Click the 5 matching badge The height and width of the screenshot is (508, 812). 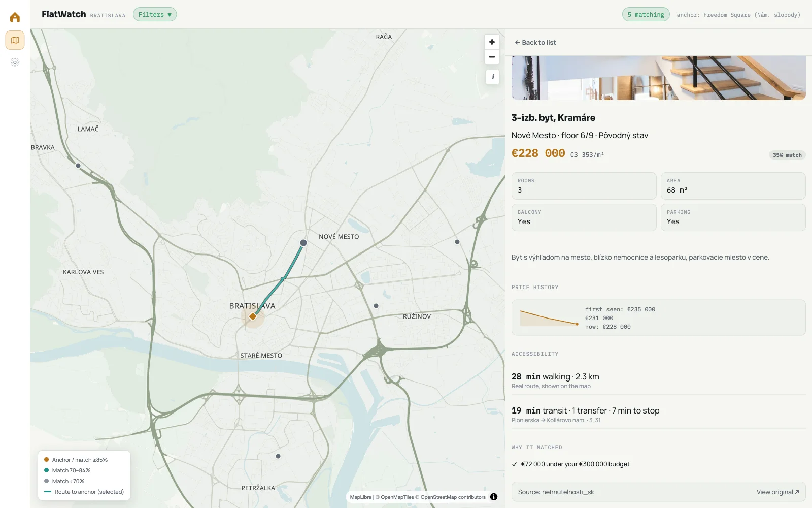click(646, 15)
